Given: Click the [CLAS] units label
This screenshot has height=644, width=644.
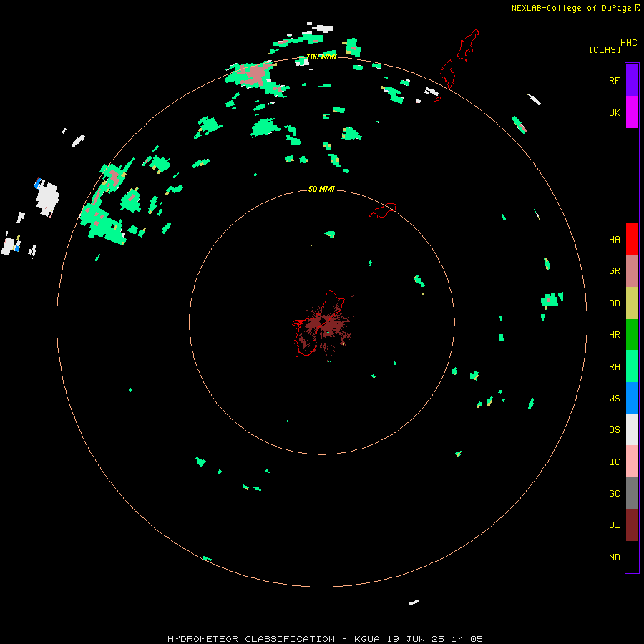Looking at the screenshot, I should point(605,49).
